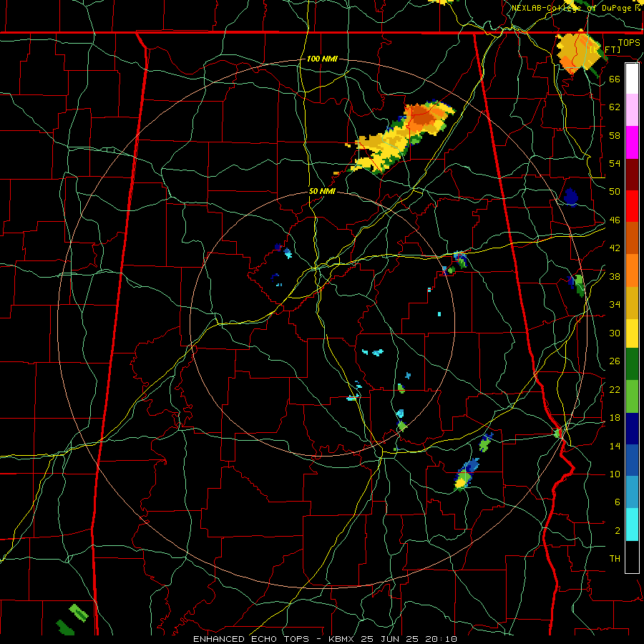Pick the magenta swatch in the legend
Viewport: 644px width, 644px height.
632,142
